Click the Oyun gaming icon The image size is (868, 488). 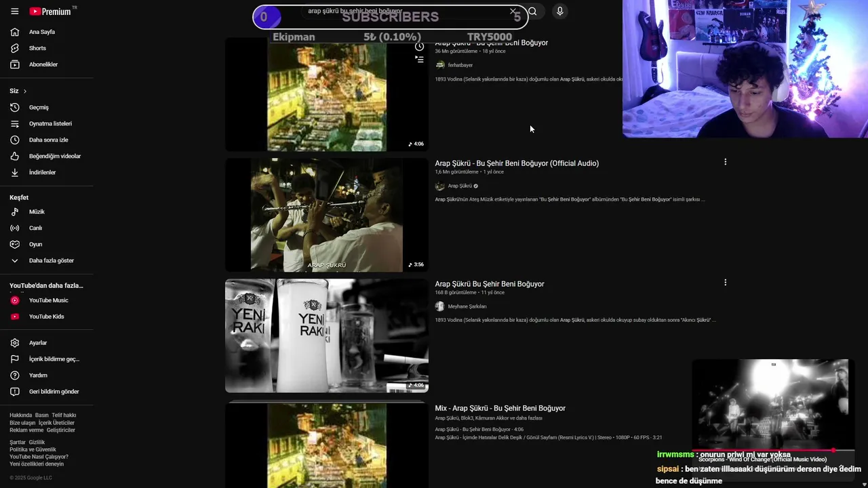tap(15, 244)
